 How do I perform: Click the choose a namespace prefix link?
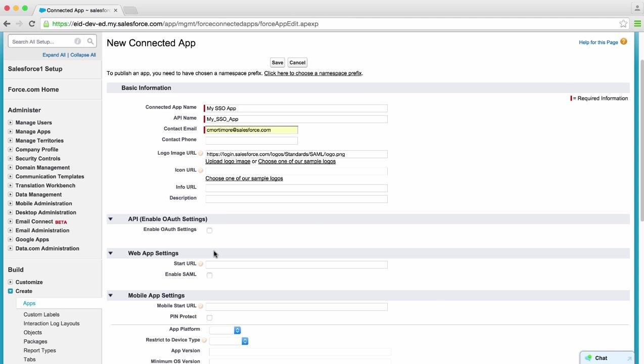coord(313,73)
